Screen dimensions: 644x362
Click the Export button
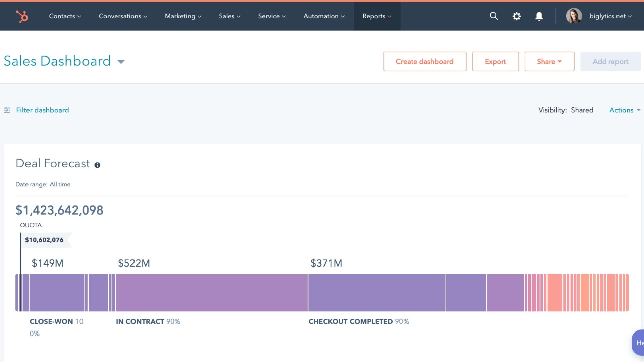495,61
